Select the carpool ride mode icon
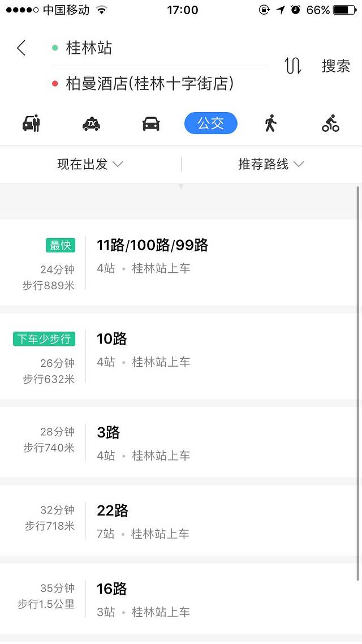The width and height of the screenshot is (362, 644). [x=32, y=123]
